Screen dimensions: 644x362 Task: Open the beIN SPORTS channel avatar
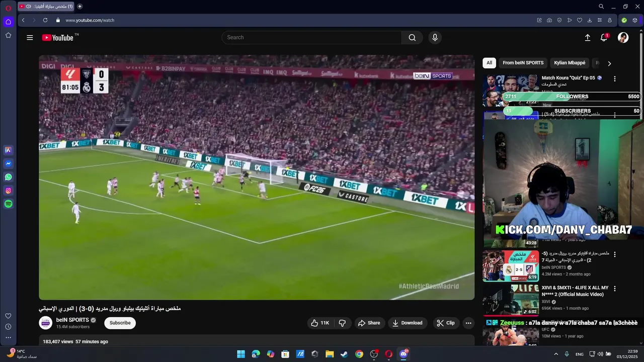coord(46,323)
